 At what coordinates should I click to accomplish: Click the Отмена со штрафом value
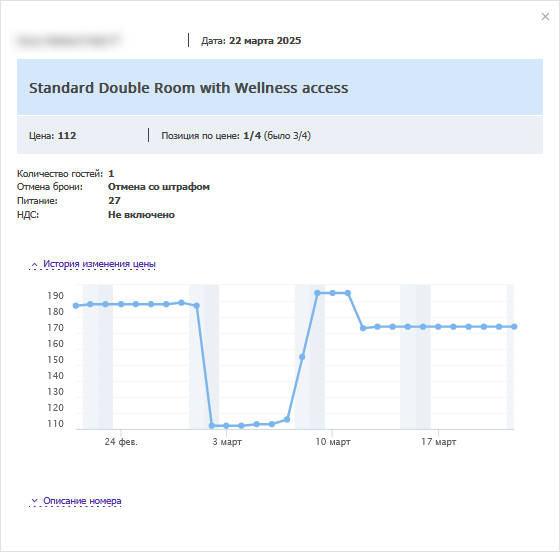[x=159, y=187]
